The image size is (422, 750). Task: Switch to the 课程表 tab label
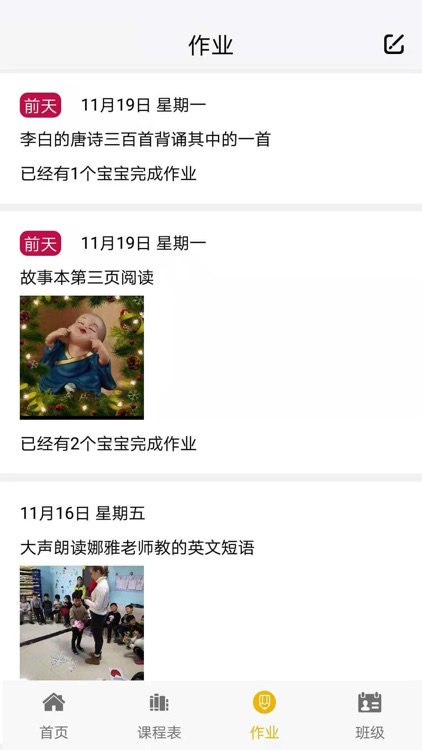click(x=159, y=732)
